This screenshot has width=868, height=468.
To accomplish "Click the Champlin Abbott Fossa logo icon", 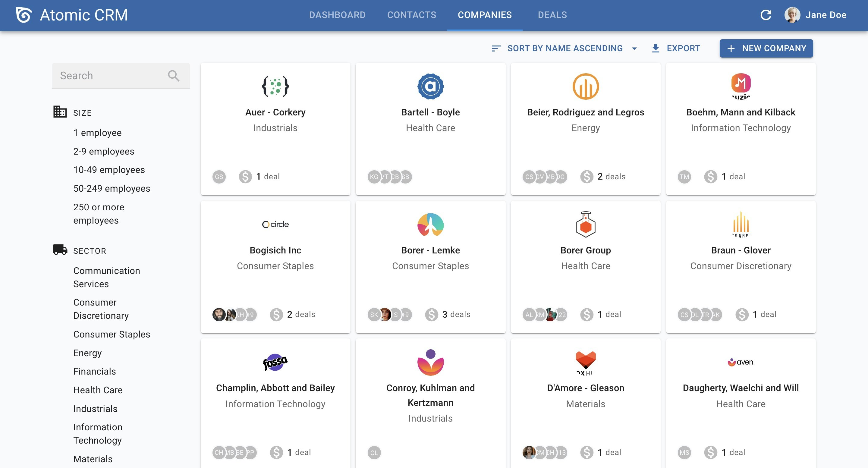I will (x=275, y=361).
